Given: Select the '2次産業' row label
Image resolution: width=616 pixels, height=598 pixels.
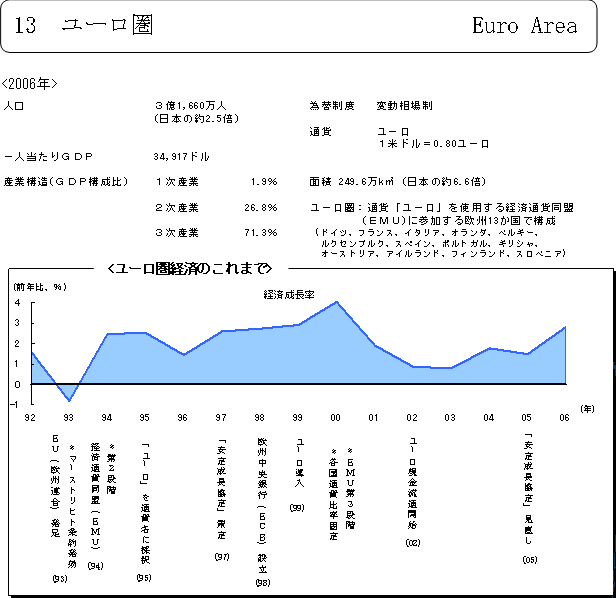Looking at the screenshot, I should [177, 207].
